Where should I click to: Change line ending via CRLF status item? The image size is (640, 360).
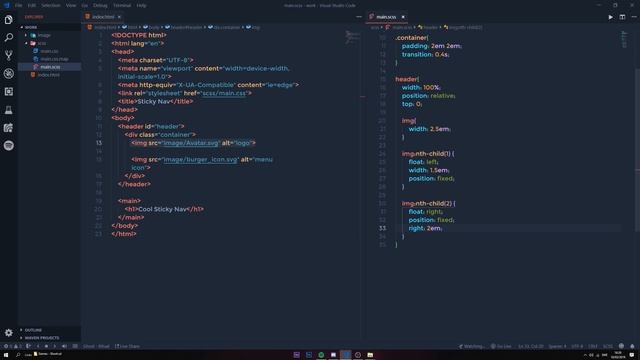pos(593,346)
